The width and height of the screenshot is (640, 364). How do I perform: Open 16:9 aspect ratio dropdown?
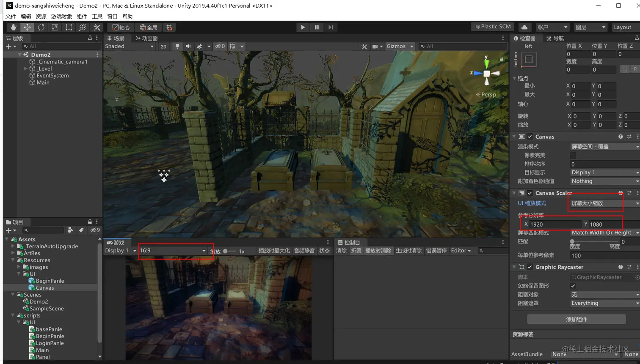tap(173, 251)
